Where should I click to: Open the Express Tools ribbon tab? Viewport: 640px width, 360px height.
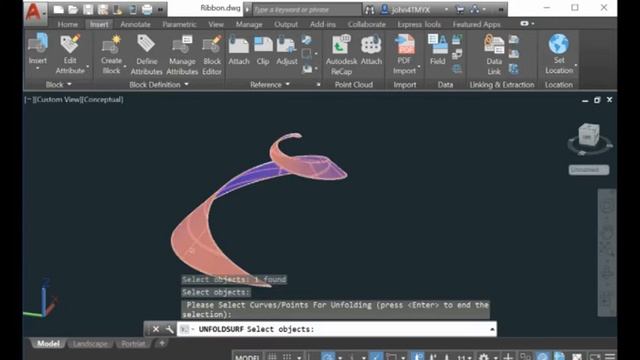click(x=419, y=24)
